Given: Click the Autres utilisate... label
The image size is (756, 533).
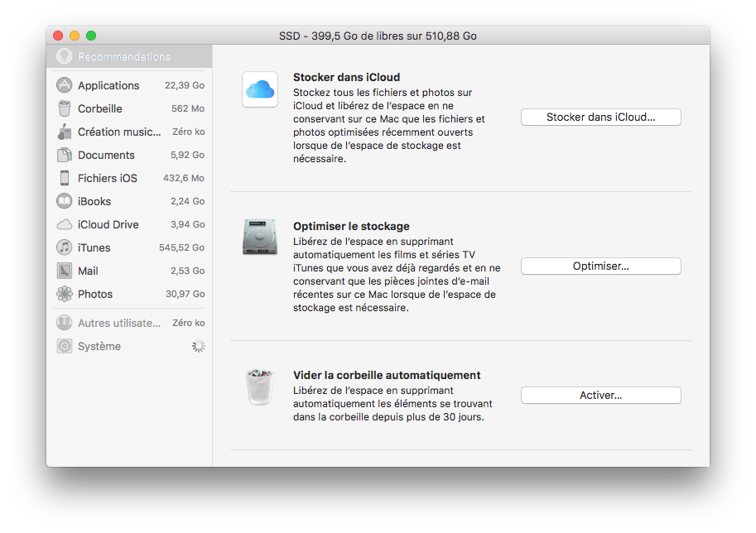Looking at the screenshot, I should click(x=119, y=324).
